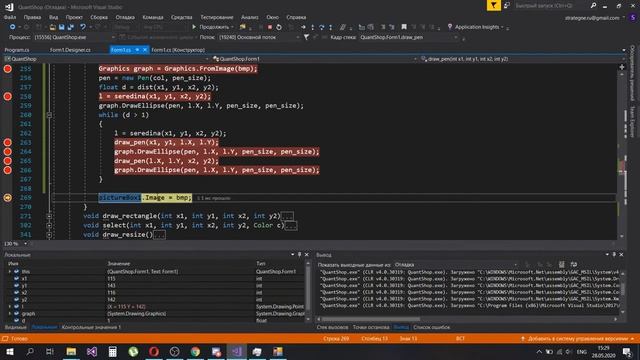Expand the draw_resize method at line 341
The width and height of the screenshot is (640, 360).
pos(49,235)
